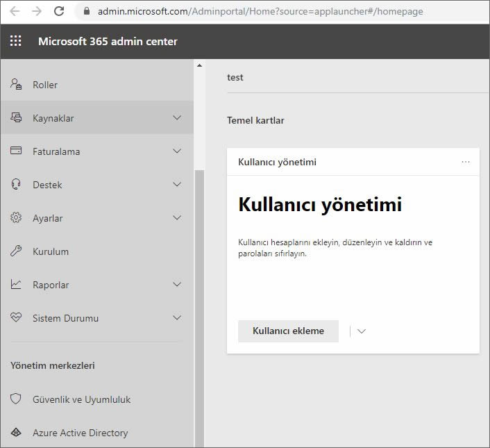The image size is (490, 448).
Task: Click the Temel kartlar heading
Action: click(255, 120)
